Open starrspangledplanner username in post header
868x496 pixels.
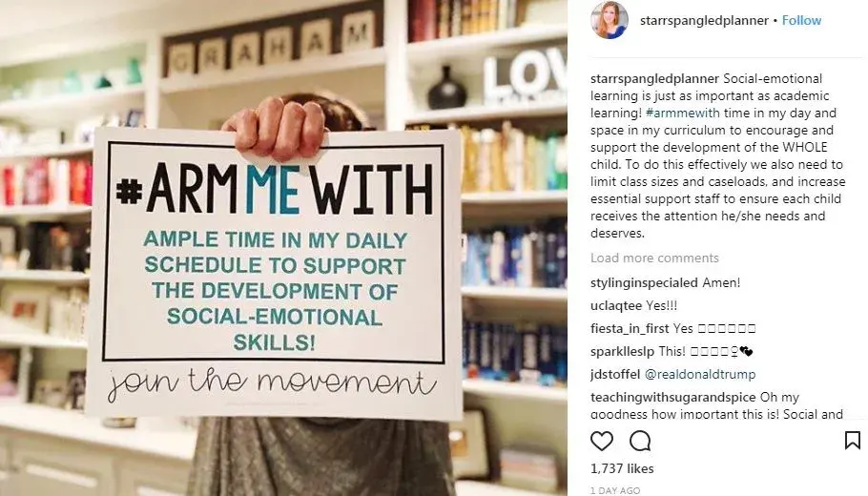pyautogui.click(x=702, y=20)
